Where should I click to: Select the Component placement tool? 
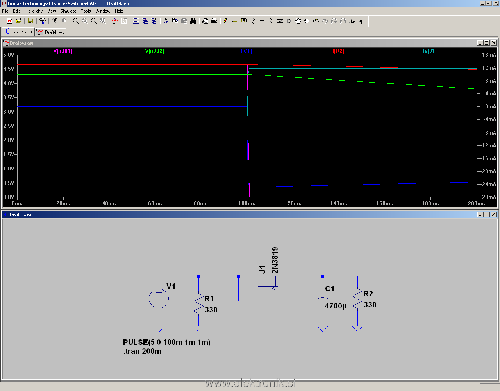[x=289, y=21]
